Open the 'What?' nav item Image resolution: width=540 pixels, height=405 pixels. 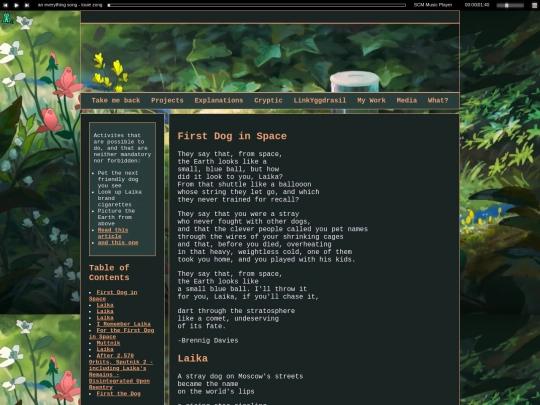[x=438, y=101]
